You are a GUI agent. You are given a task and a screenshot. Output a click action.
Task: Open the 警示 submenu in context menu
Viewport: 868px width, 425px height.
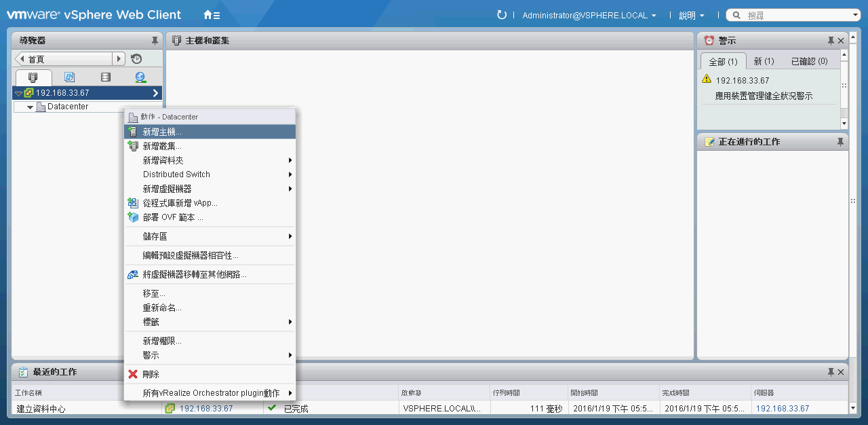tap(210, 355)
